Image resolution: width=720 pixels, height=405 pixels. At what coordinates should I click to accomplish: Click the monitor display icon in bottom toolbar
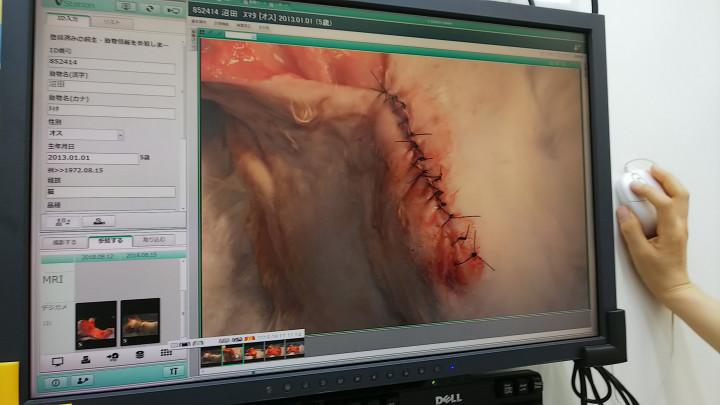click(x=57, y=359)
